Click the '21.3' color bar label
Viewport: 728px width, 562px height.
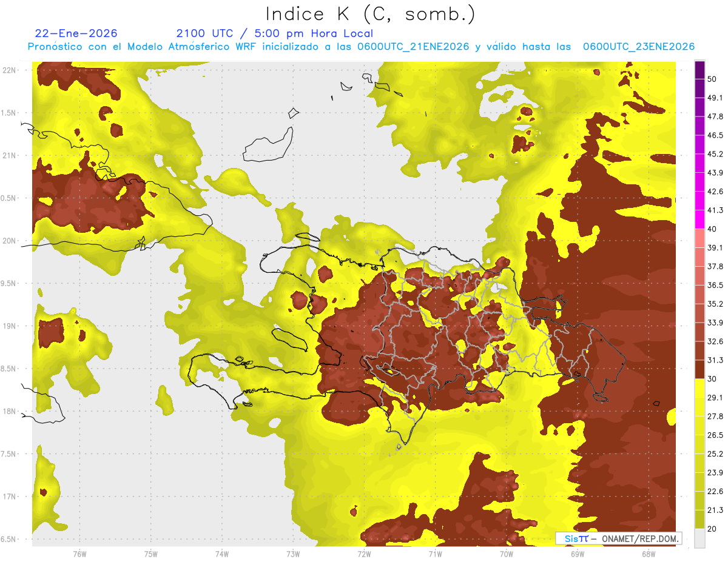point(715,510)
